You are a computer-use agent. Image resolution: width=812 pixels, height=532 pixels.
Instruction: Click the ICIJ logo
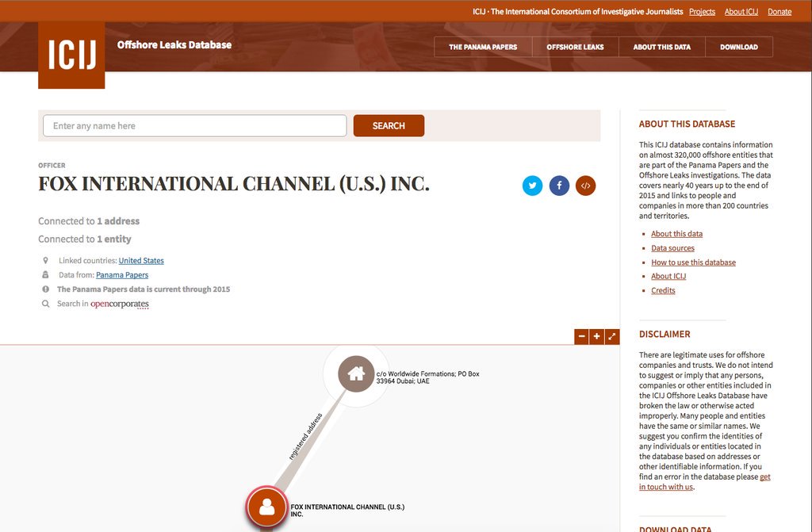point(71,55)
